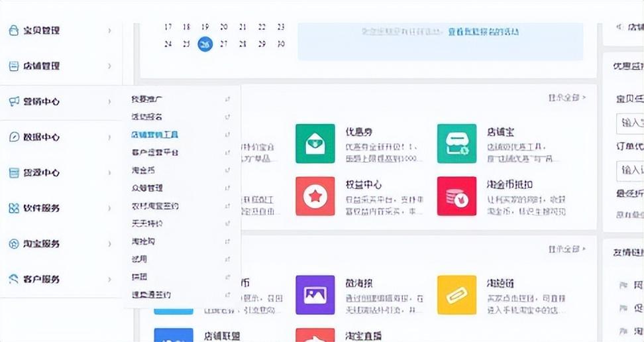Image resolution: width=644 pixels, height=342 pixels.
Task: Click the 货源中心 stack icon
Action: (x=14, y=172)
